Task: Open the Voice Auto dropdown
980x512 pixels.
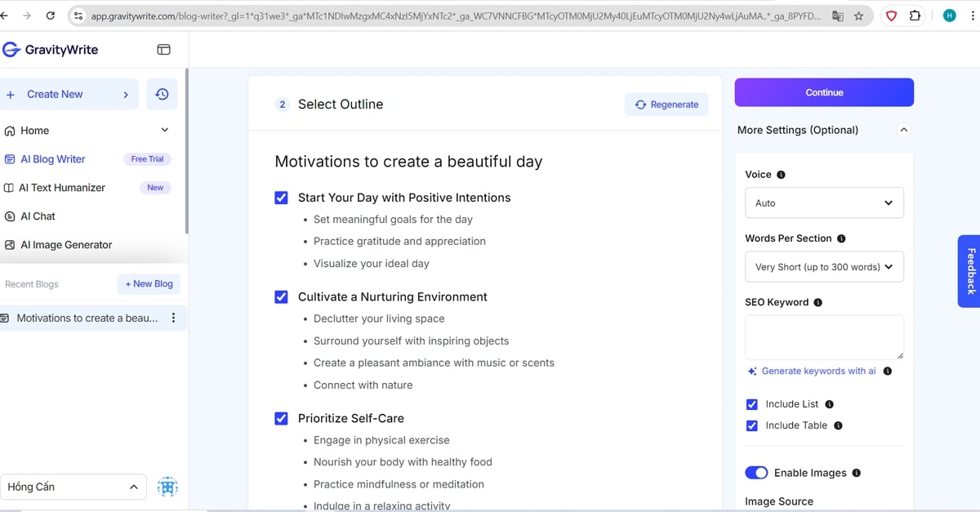Action: click(823, 203)
